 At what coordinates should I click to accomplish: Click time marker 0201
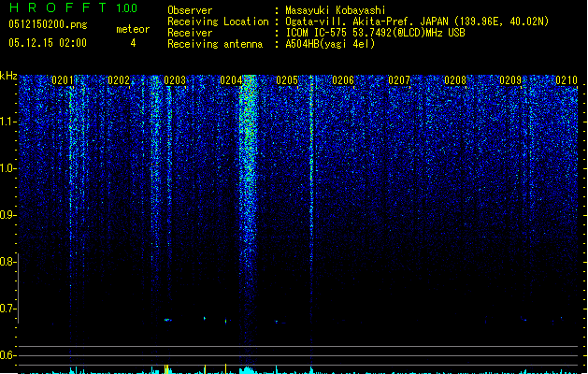63,80
